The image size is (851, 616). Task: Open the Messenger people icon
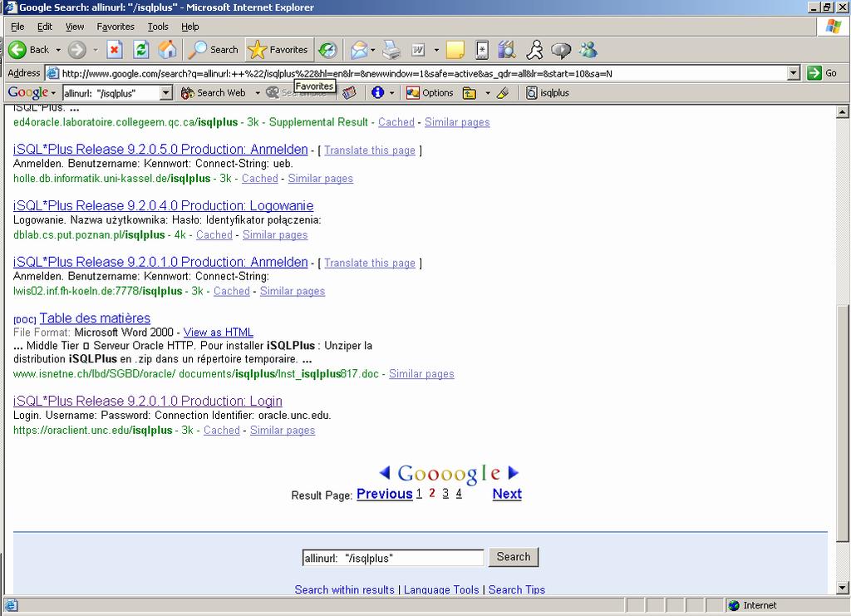click(588, 50)
